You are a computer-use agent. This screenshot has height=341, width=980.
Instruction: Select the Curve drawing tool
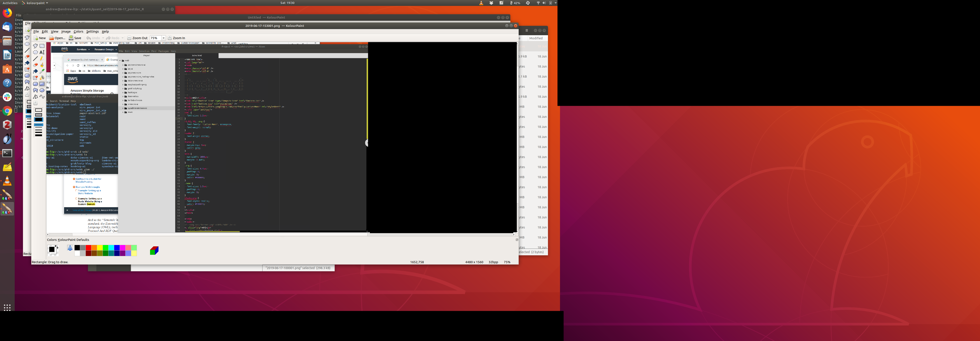coord(42,97)
